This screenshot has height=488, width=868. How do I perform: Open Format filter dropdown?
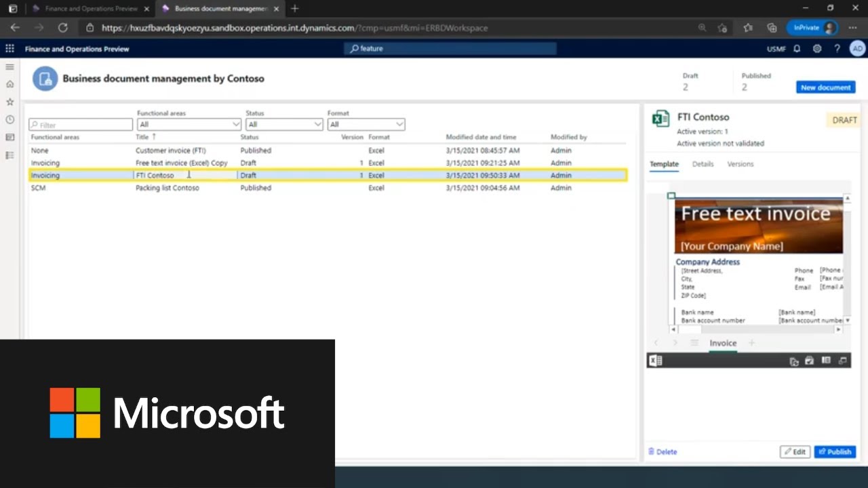[x=366, y=124]
